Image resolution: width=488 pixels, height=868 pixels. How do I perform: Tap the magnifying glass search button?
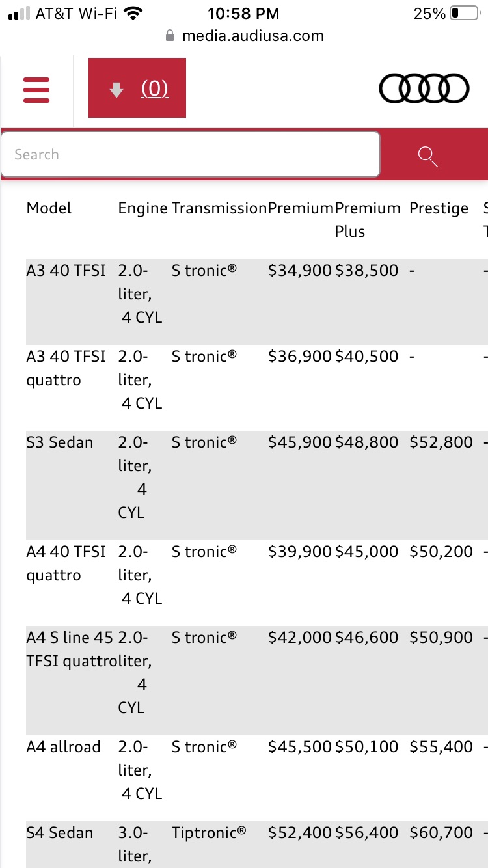coord(427,156)
